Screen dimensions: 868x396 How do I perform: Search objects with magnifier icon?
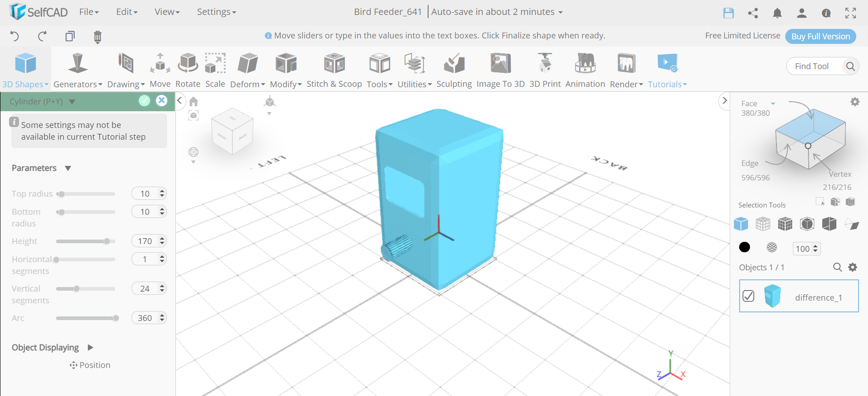(837, 267)
